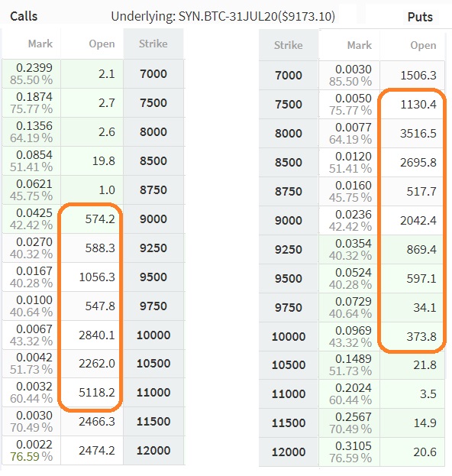452x476 pixels.
Task: Select the 10000 strike call open 2840.1
Action: pos(97,335)
